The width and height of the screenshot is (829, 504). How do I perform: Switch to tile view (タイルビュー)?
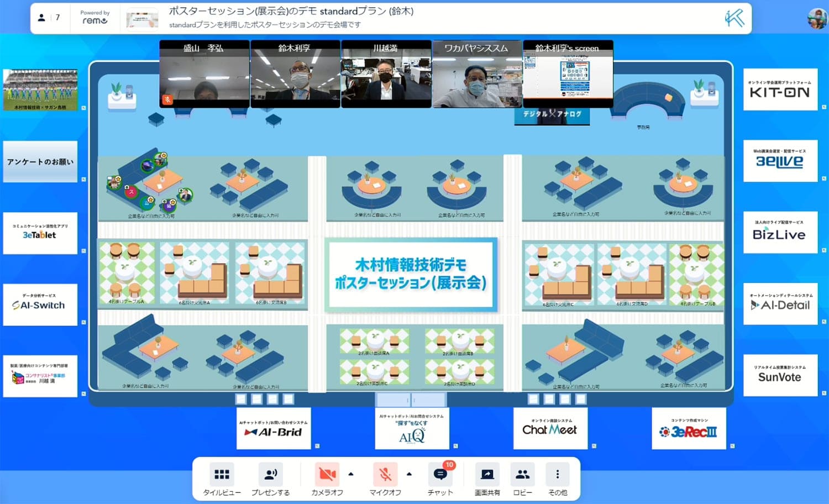222,480
